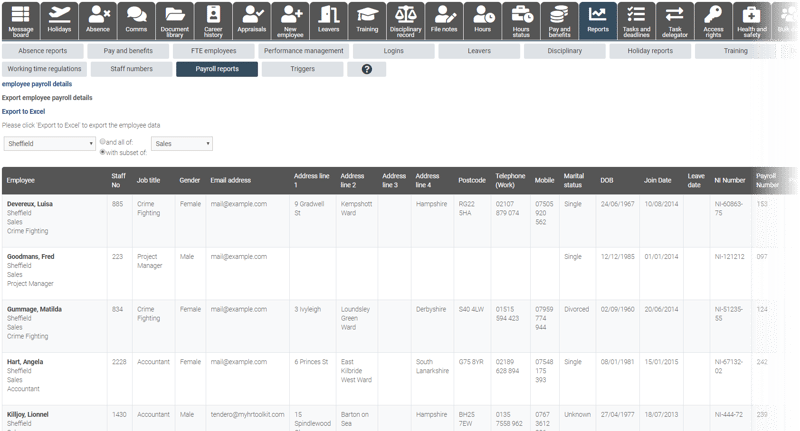The width and height of the screenshot is (800, 431).
Task: Switch to the FTE employees tab
Action: (214, 51)
